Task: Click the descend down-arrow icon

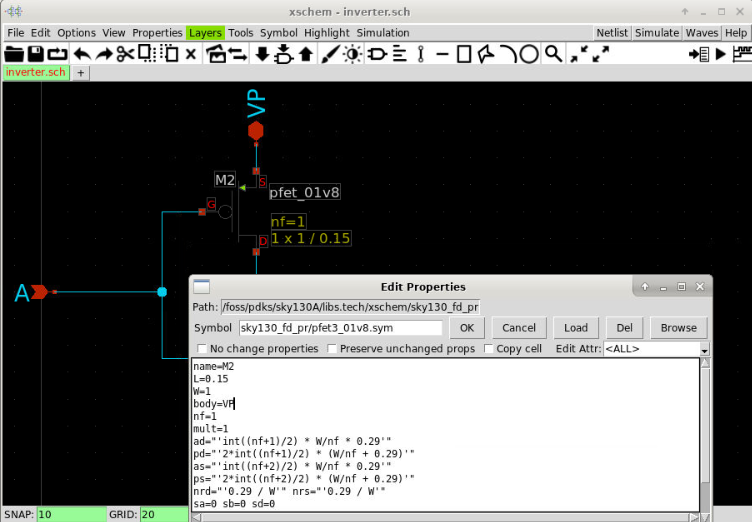Action: 262,54
